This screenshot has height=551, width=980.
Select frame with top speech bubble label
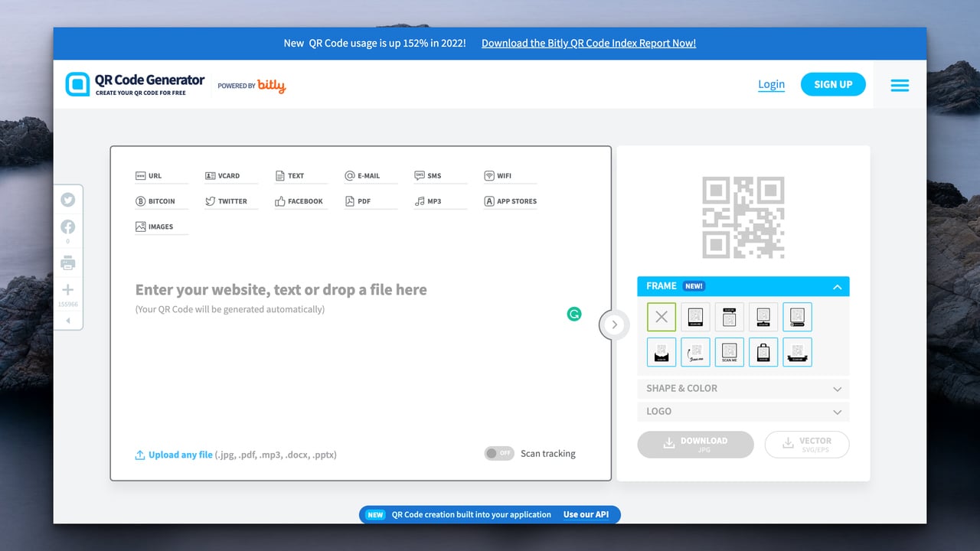tap(729, 317)
